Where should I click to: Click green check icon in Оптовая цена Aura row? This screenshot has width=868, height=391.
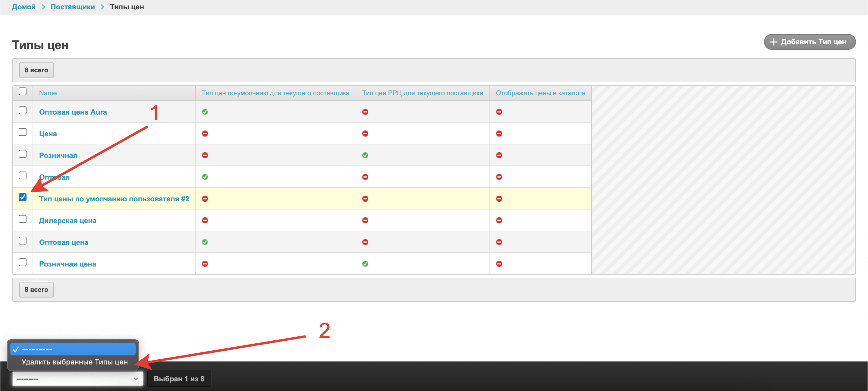pos(205,112)
